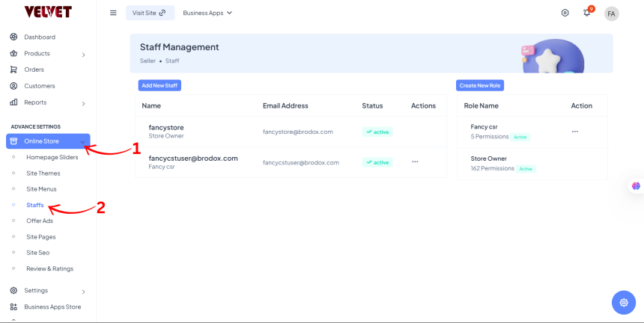This screenshot has height=323, width=644.
Task: Click the Dashboard icon in sidebar
Action: click(13, 37)
